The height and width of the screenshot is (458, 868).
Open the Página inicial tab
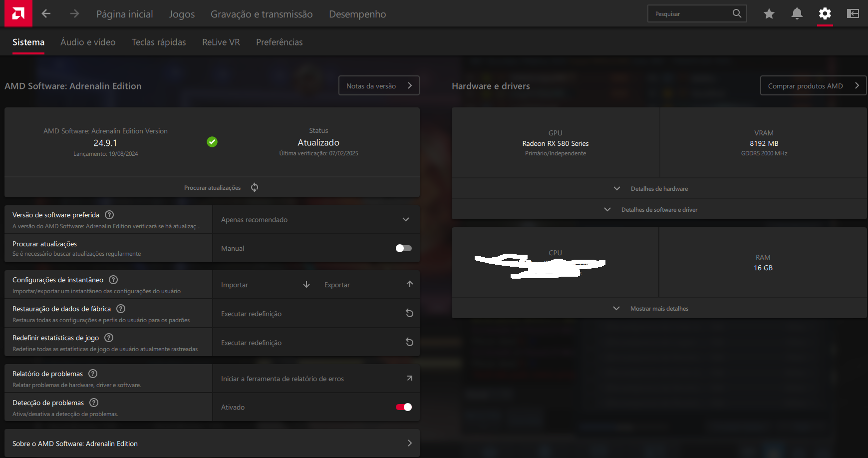click(x=125, y=14)
